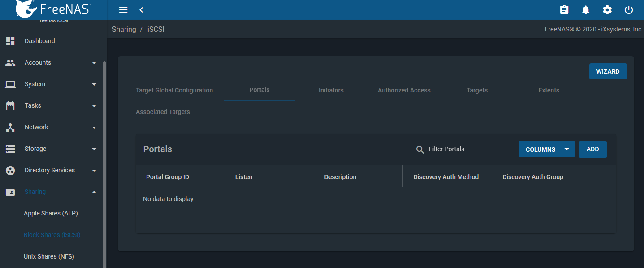The width and height of the screenshot is (644, 268).
Task: Toggle the hamburger menu icon
Action: [123, 10]
